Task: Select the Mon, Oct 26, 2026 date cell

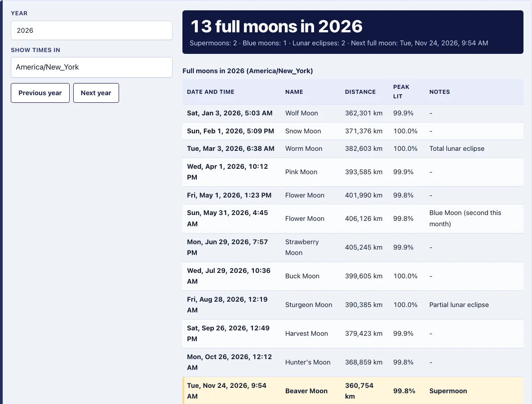Action: pos(229,362)
